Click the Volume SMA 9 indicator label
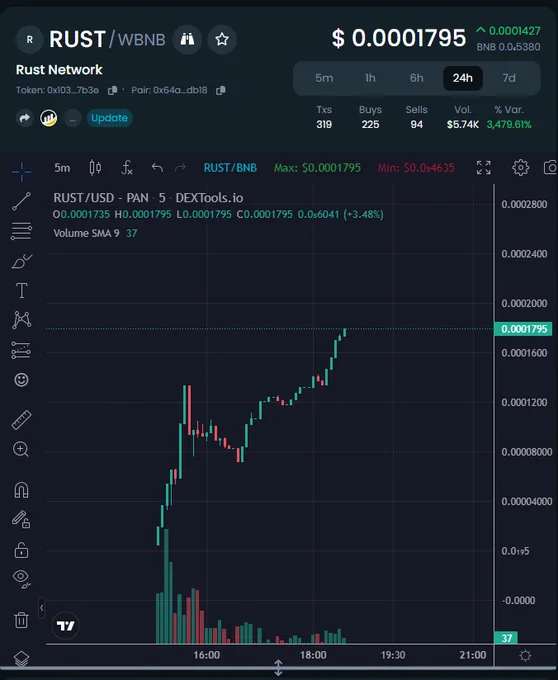 86,233
